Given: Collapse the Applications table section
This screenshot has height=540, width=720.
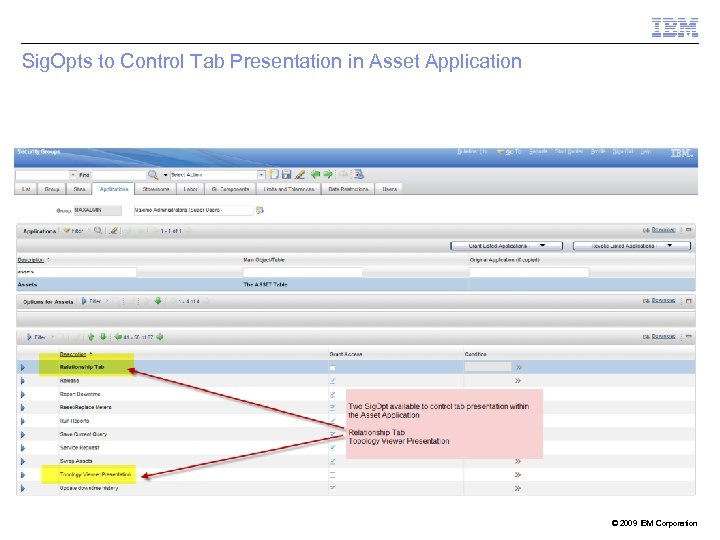Looking at the screenshot, I should [688, 230].
